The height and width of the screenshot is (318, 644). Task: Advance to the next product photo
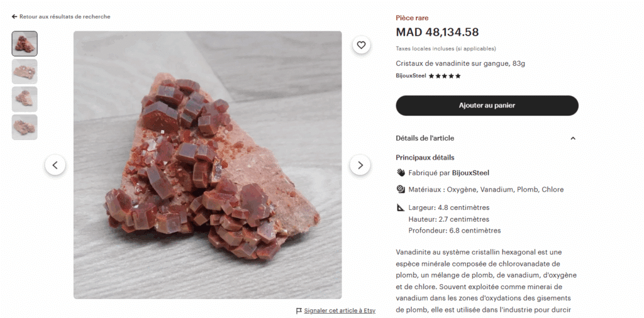(x=360, y=165)
